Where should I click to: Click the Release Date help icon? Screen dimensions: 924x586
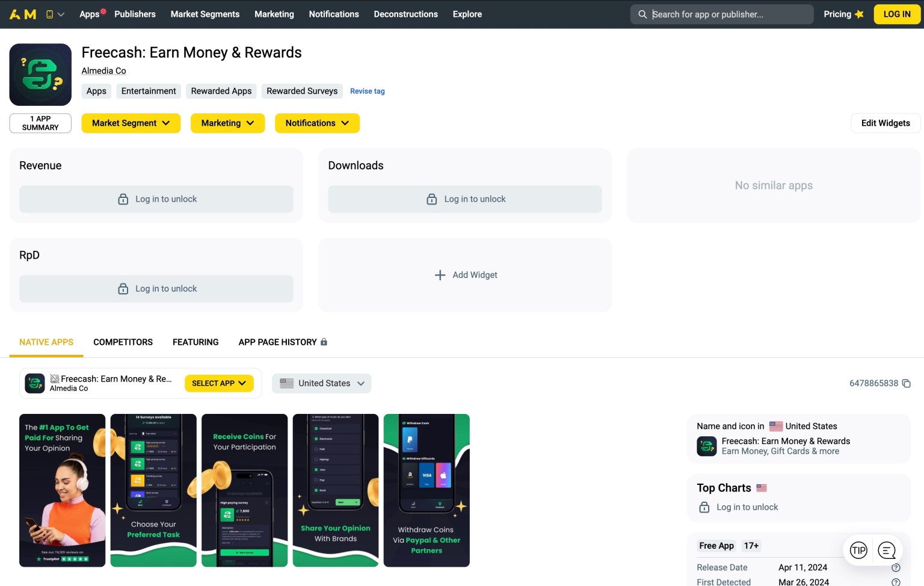(x=896, y=567)
